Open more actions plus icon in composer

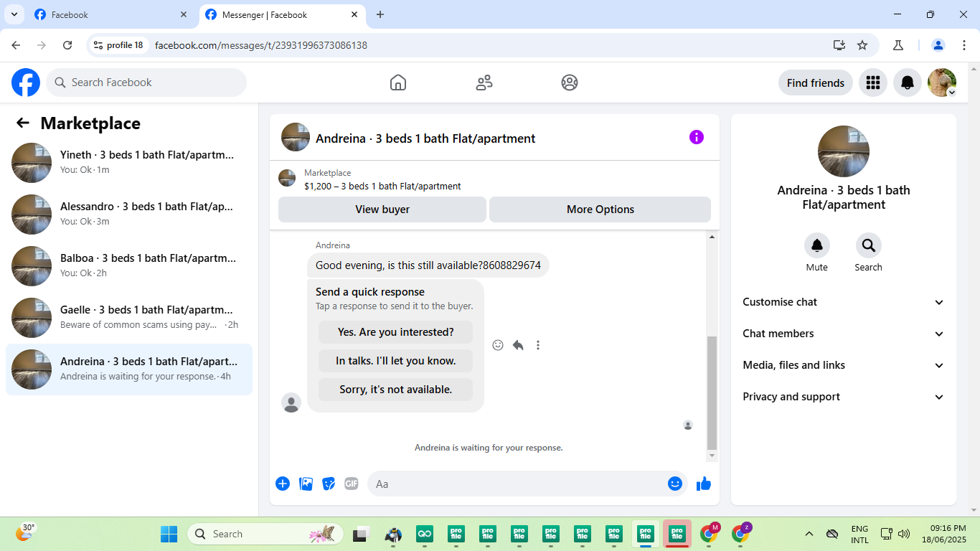283,484
